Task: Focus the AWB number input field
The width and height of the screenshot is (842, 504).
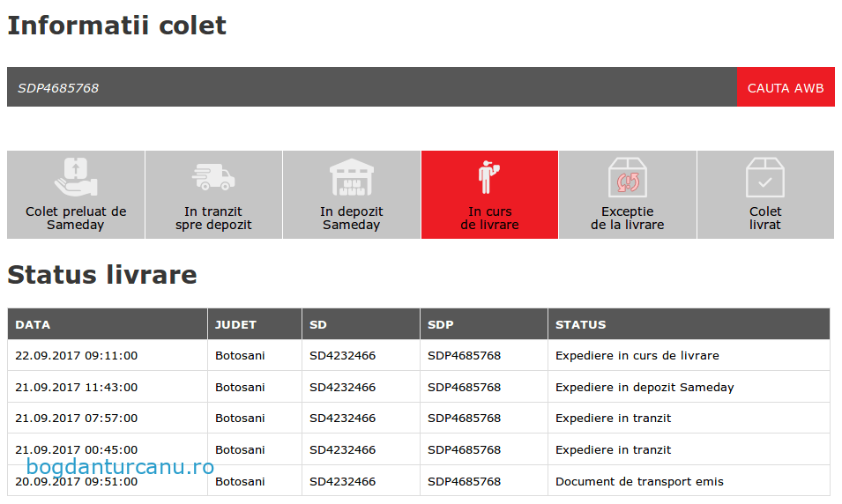Action: (371, 87)
